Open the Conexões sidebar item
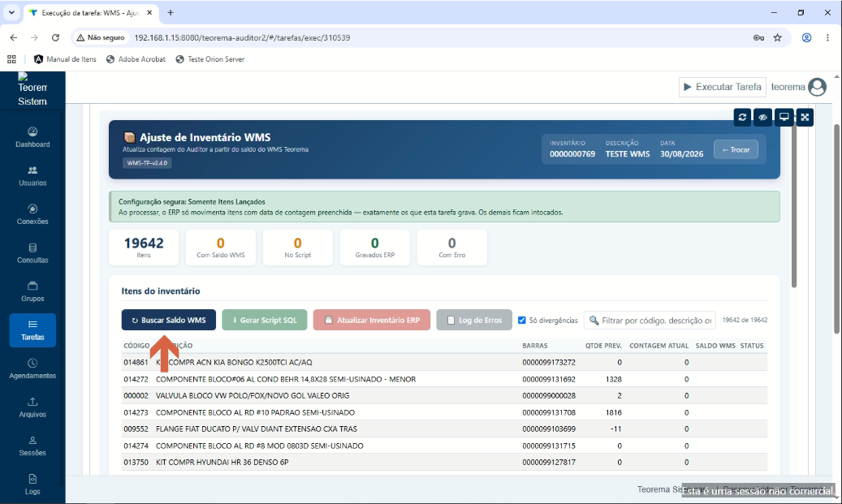 pos(32,215)
